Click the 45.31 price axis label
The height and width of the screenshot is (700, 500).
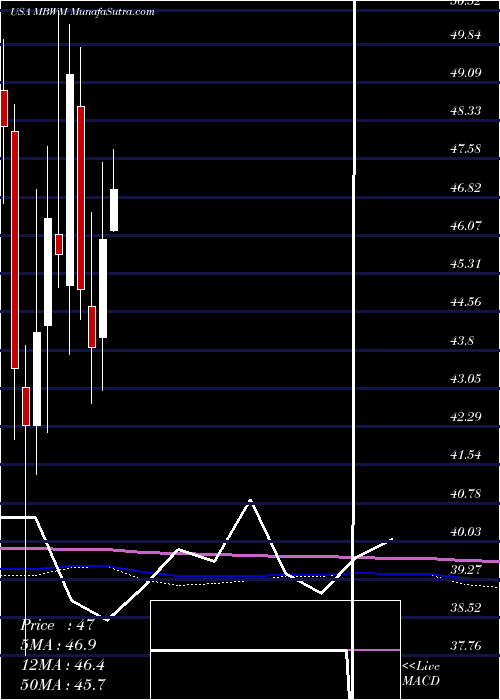466,263
